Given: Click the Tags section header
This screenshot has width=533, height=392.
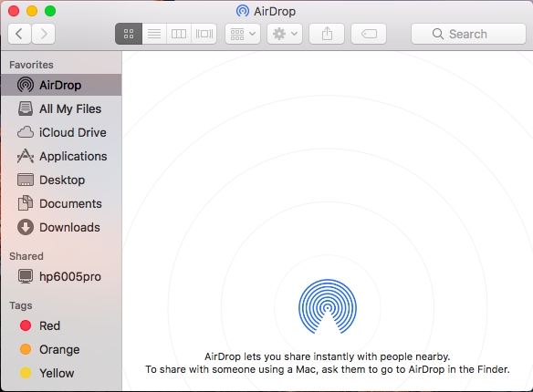Looking at the screenshot, I should [21, 305].
